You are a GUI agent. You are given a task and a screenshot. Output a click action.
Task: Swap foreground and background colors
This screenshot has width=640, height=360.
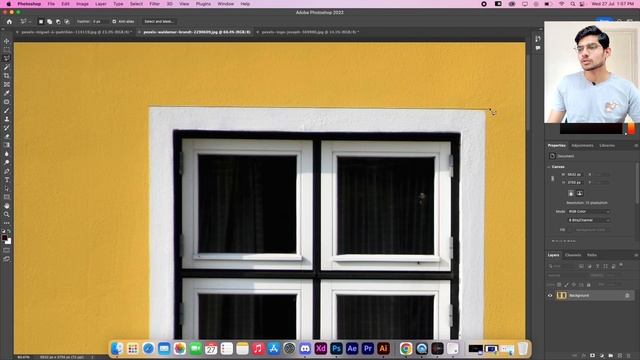(x=9, y=231)
